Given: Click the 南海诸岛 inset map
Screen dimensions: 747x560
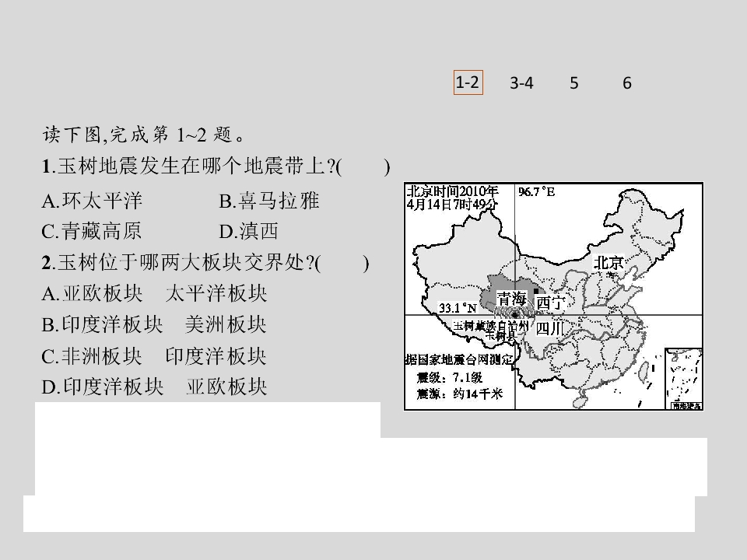Looking at the screenshot, I should pos(684,379).
